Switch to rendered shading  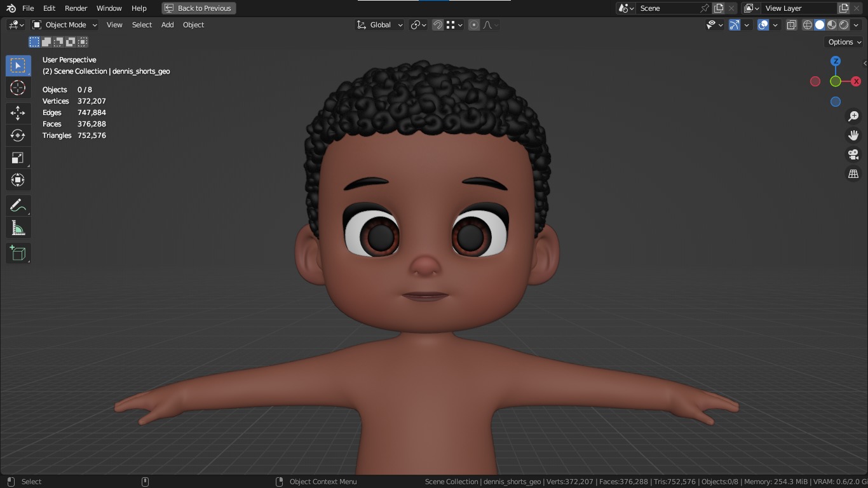pos(844,25)
